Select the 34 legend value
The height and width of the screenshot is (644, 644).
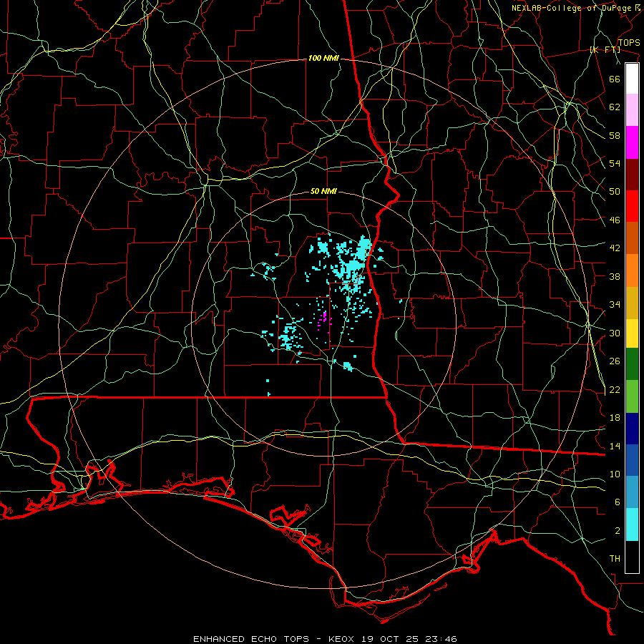tap(615, 305)
